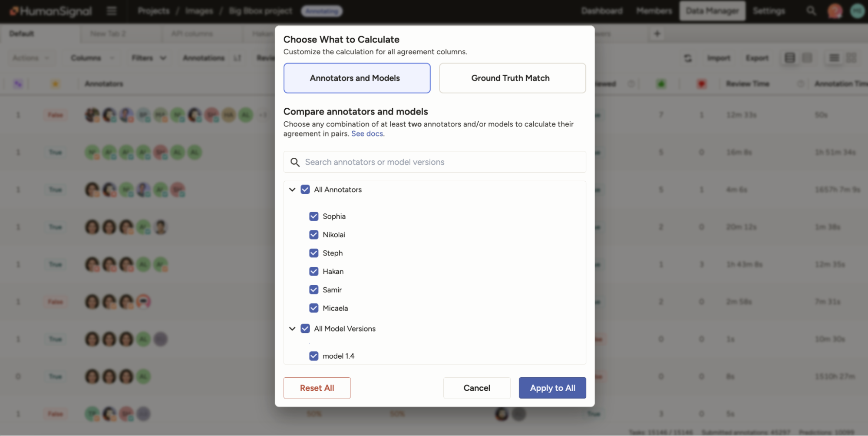This screenshot has height=436, width=868.
Task: Toggle the Hakan annotator checkbox
Action: [x=314, y=272]
